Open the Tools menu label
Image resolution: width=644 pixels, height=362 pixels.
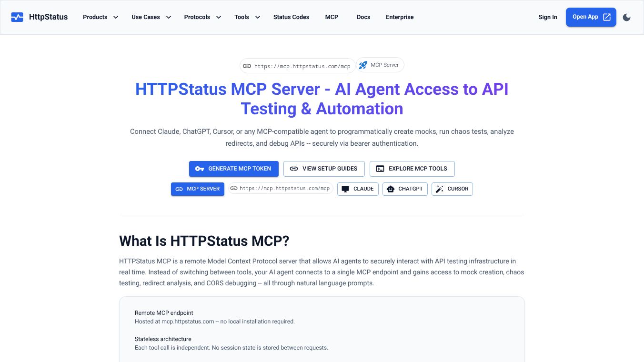click(x=241, y=17)
